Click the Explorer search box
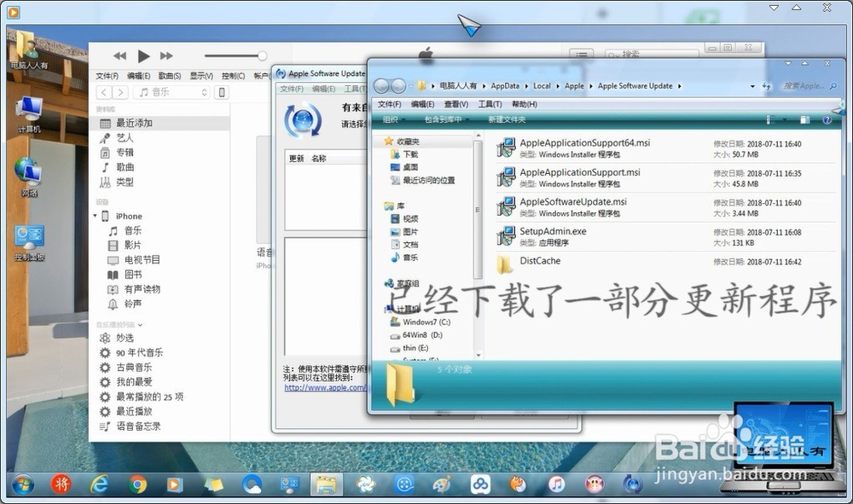 809,86
